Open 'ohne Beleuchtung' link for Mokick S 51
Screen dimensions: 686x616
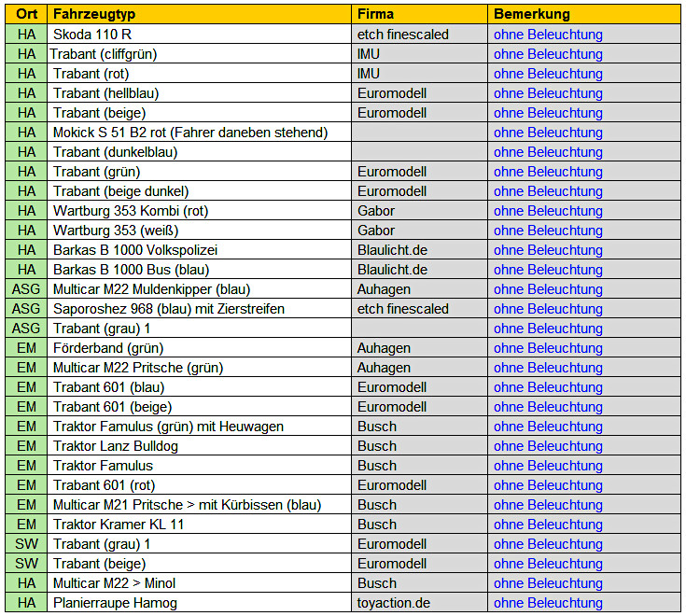(548, 133)
